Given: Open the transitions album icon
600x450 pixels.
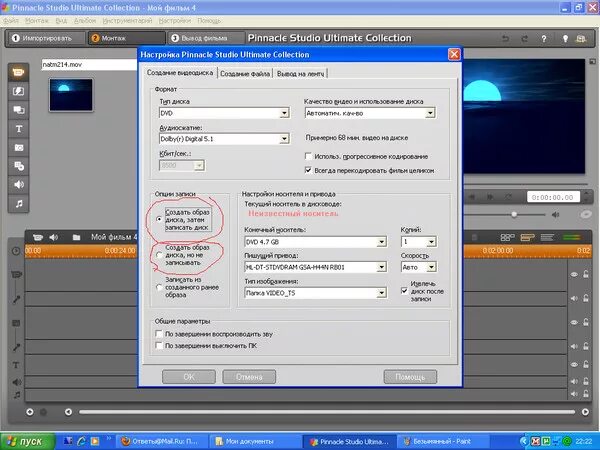Looking at the screenshot, I should (18, 91).
